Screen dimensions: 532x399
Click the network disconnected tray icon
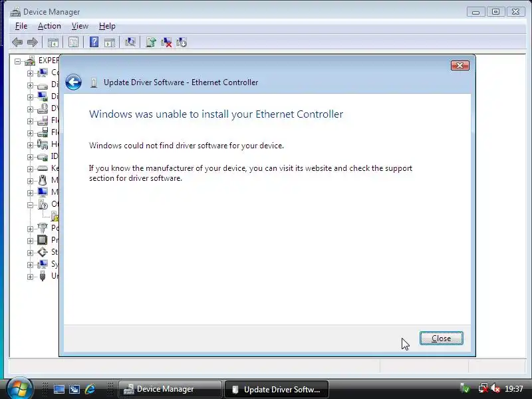(x=483, y=388)
